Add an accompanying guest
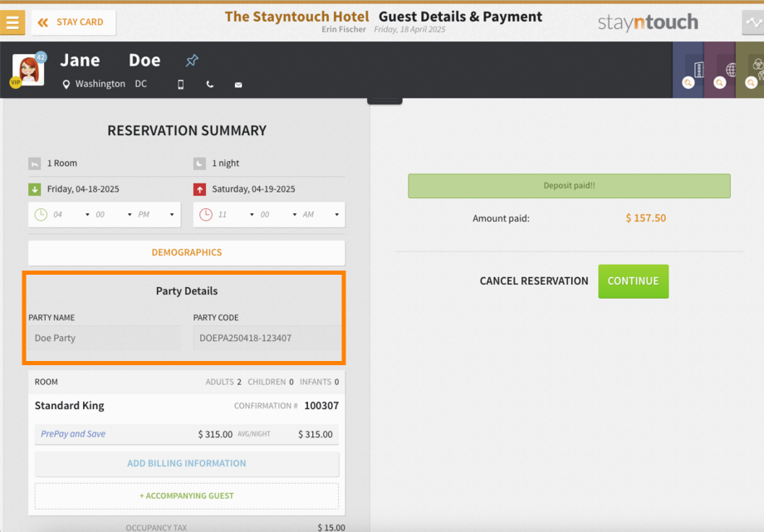The width and height of the screenshot is (764, 532). point(187,496)
